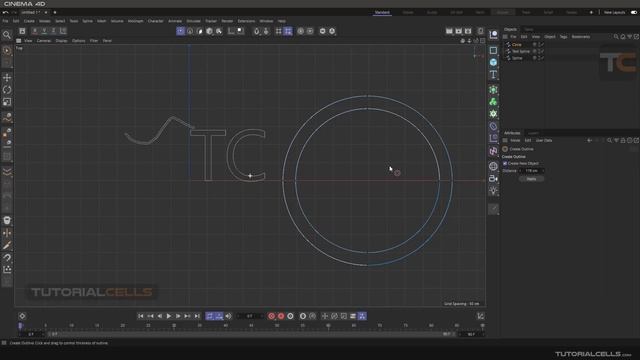
Task: Open the MoGraph cloner green icon
Action: click(x=493, y=102)
